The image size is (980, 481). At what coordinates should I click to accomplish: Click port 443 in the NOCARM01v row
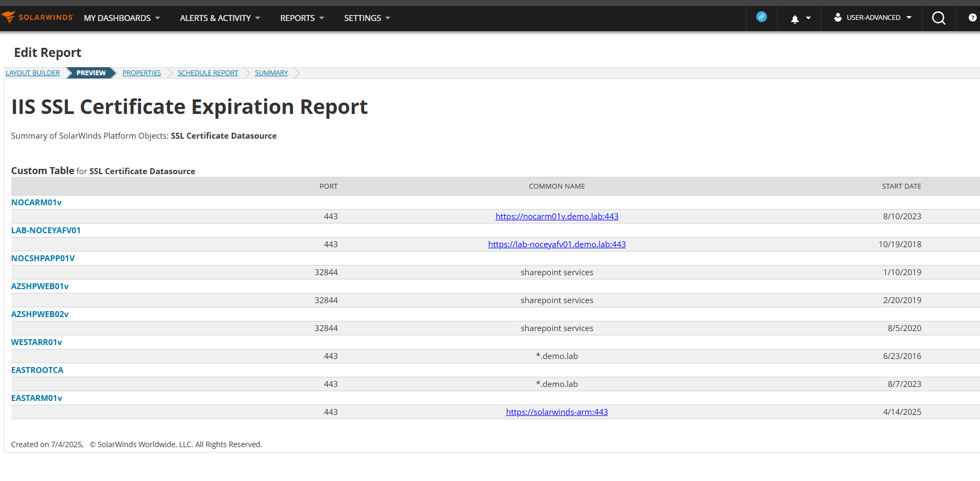331,217
